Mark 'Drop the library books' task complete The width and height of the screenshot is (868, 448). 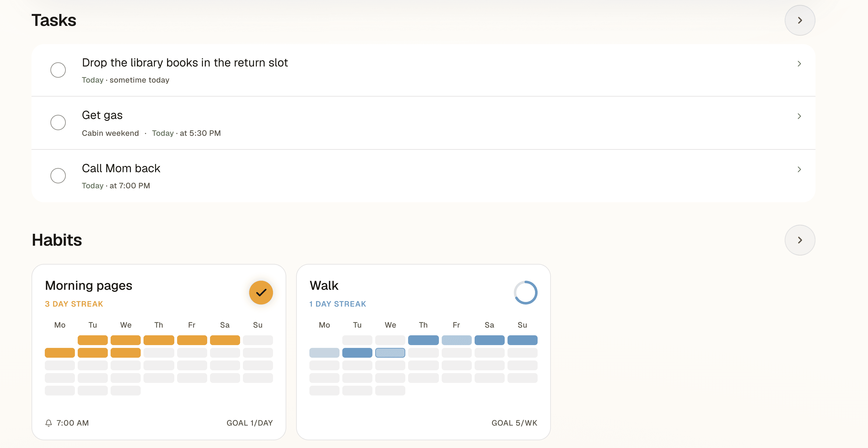(58, 70)
